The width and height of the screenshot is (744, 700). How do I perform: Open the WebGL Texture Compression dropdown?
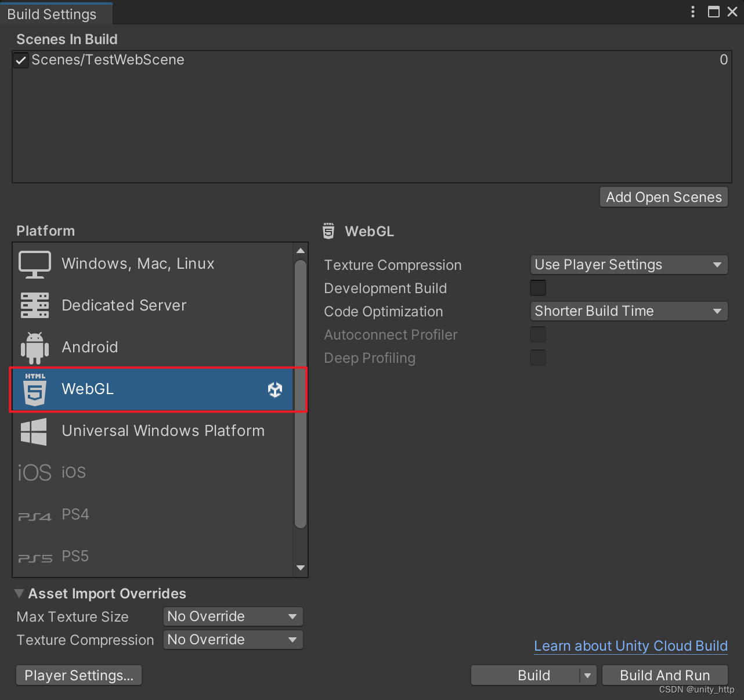[x=629, y=265]
